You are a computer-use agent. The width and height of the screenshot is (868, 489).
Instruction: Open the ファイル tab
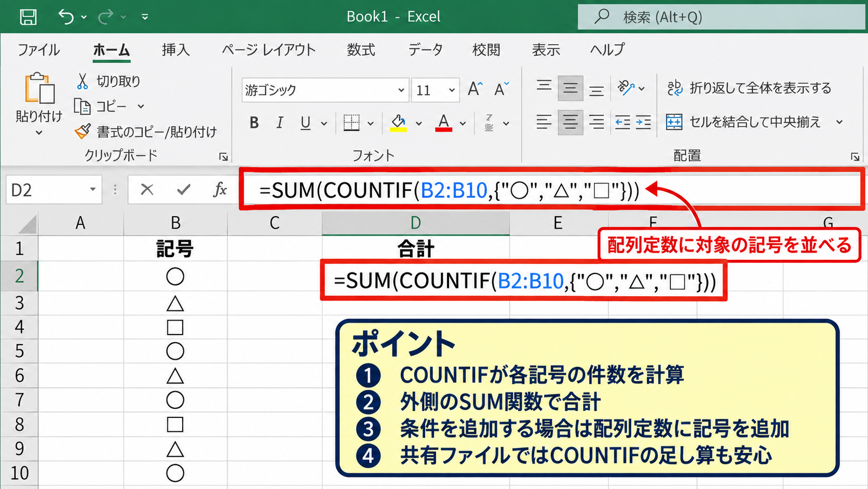click(x=38, y=50)
